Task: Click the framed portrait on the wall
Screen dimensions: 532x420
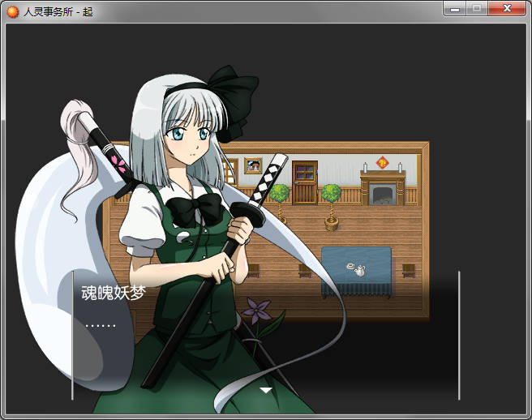Action: [253, 166]
